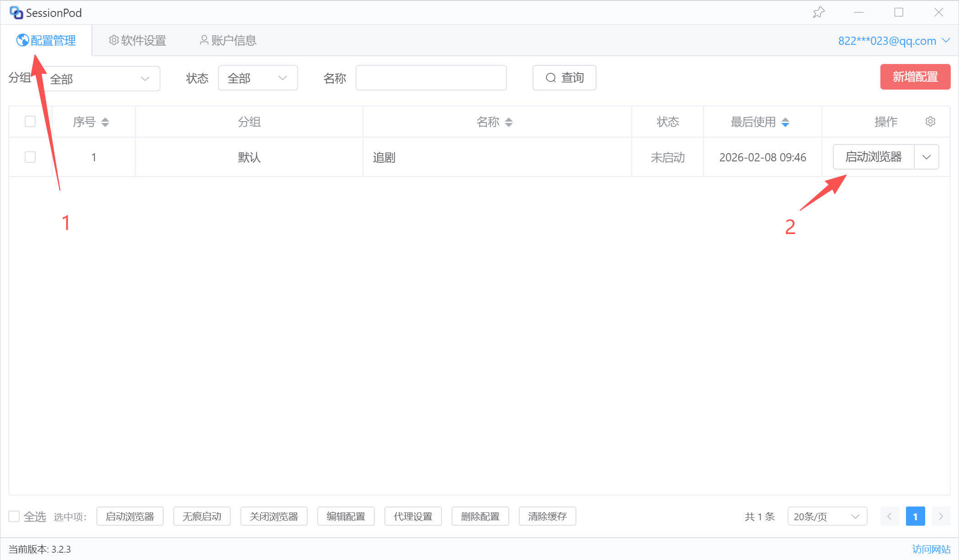Open the 访问网站 link
Viewport: 959px width, 560px height.
[x=931, y=549]
